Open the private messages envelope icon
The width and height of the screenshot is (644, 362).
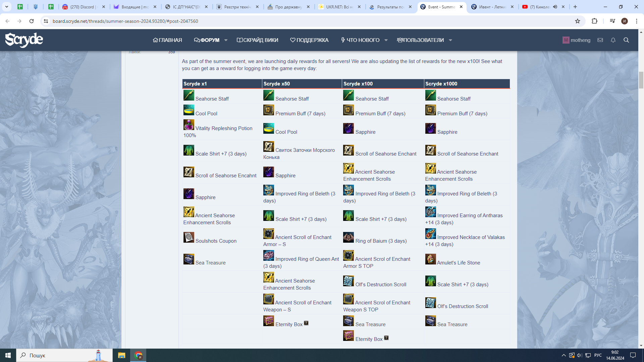click(x=600, y=40)
